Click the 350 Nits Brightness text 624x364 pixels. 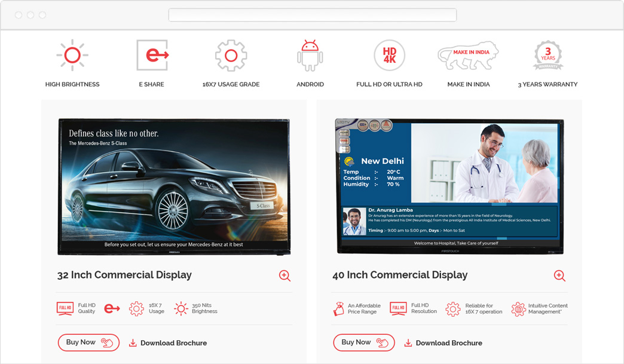click(204, 308)
